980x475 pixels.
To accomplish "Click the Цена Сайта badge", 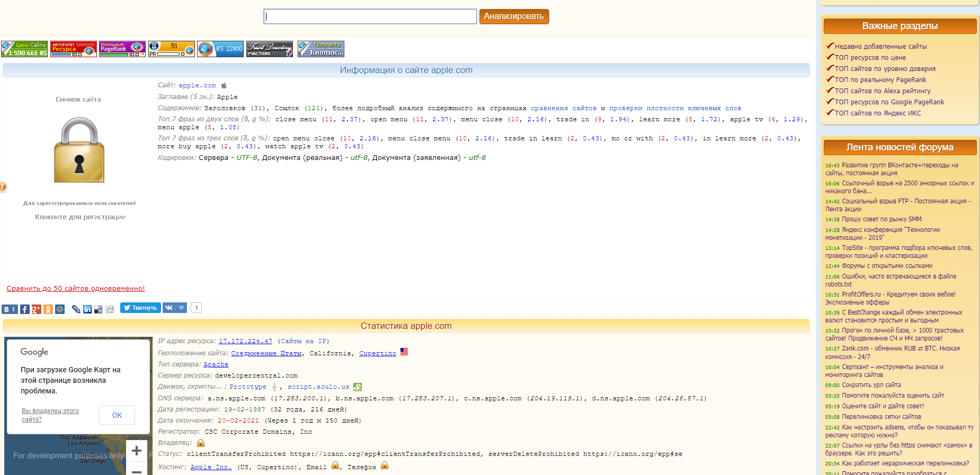I will pos(24,49).
